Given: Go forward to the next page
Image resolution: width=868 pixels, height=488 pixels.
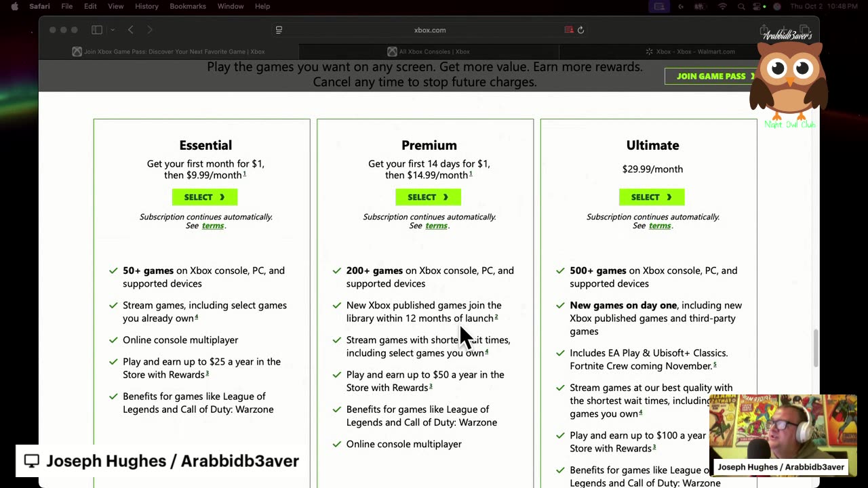Looking at the screenshot, I should click(x=150, y=30).
